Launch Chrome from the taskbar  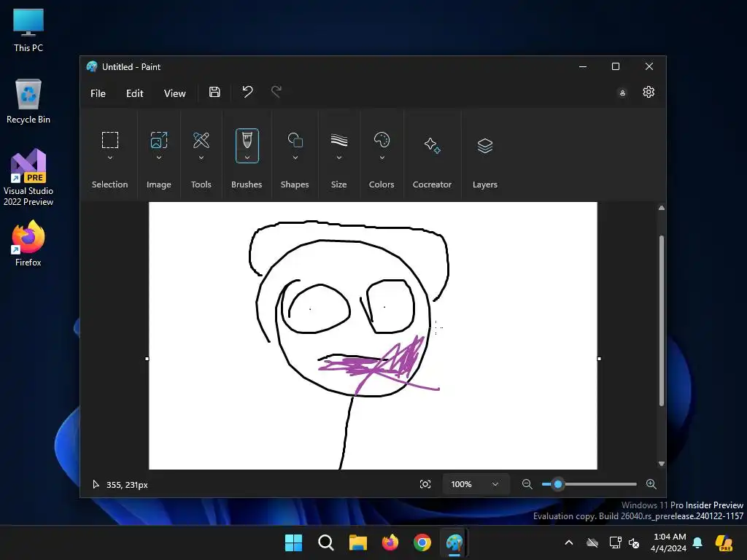pyautogui.click(x=422, y=542)
